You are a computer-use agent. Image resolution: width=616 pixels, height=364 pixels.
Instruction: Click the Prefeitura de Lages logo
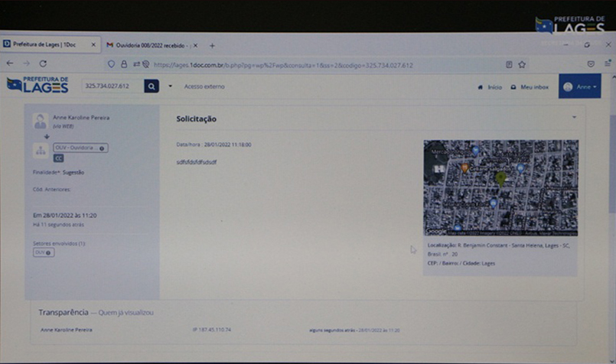pyautogui.click(x=37, y=85)
